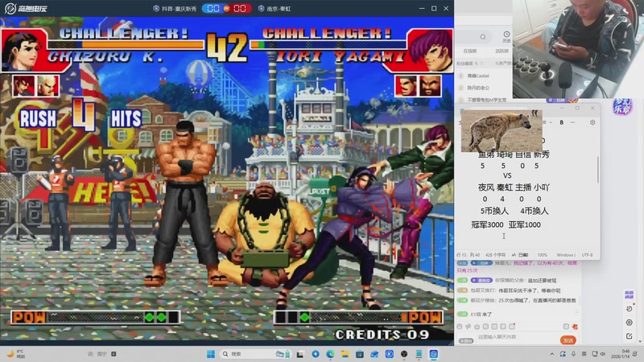Click the edit pencil icon in the right sidebar
This screenshot has width=644, height=362.
tap(630, 335)
